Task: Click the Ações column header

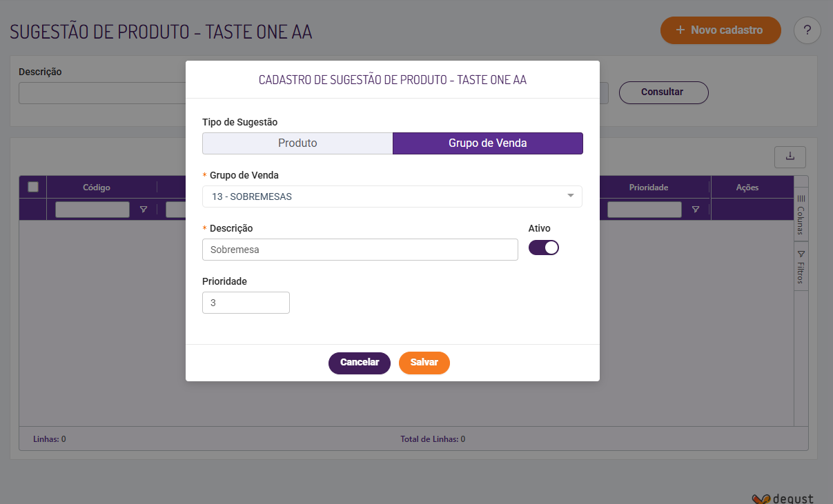Action: click(747, 188)
